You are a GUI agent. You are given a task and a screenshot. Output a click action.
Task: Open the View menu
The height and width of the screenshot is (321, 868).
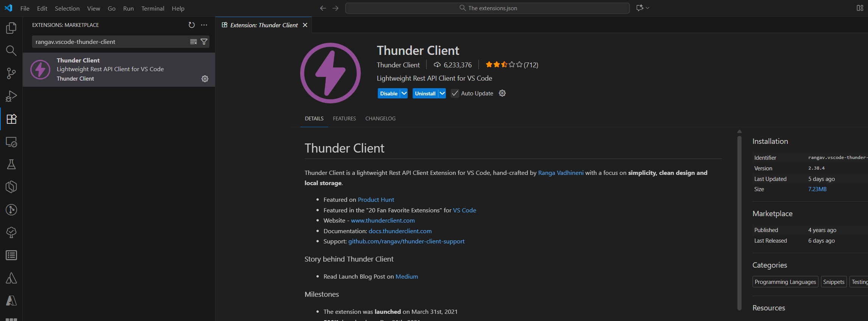pos(94,8)
